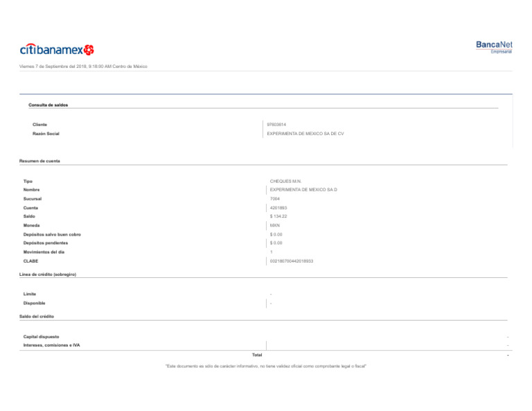Click the date and time header text
This screenshot has height=411, width=532.
[83, 67]
